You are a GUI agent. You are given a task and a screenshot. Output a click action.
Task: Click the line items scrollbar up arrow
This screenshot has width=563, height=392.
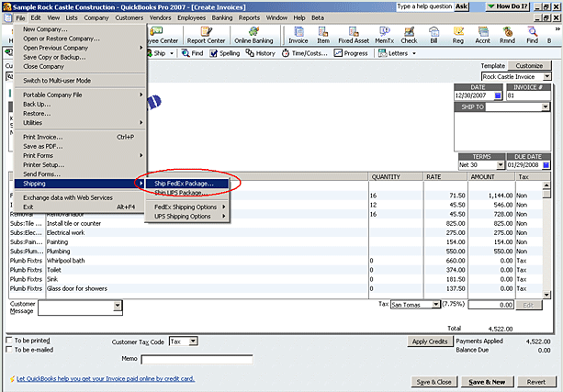[x=546, y=185]
